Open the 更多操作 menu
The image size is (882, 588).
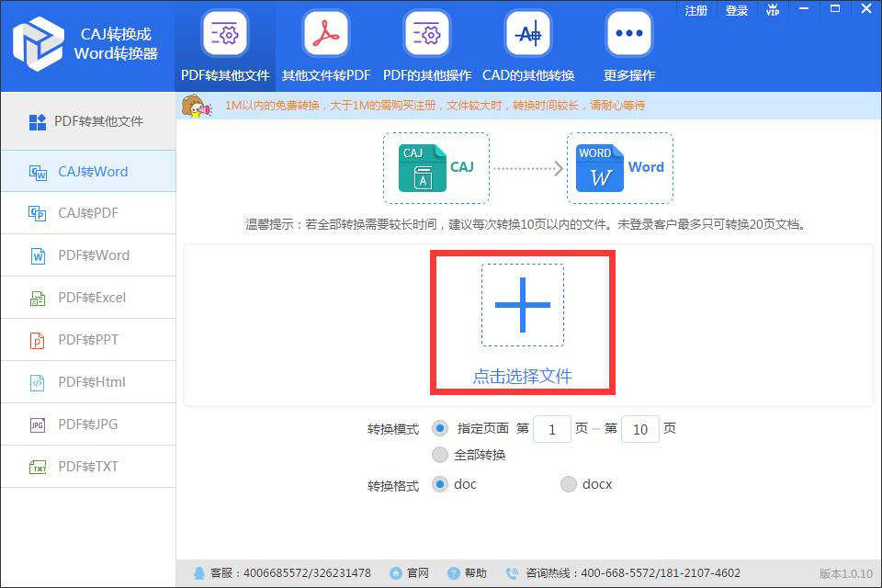coord(628,32)
